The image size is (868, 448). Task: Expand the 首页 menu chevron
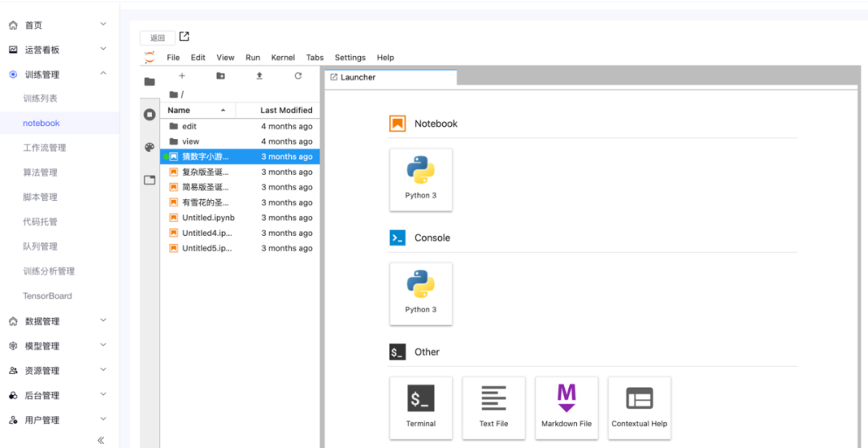pos(103,24)
